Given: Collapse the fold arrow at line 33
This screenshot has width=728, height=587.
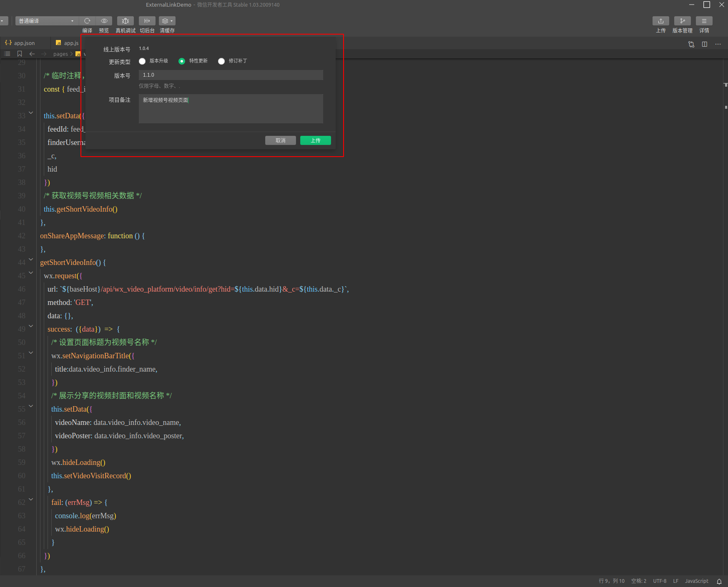Looking at the screenshot, I should click(x=31, y=112).
